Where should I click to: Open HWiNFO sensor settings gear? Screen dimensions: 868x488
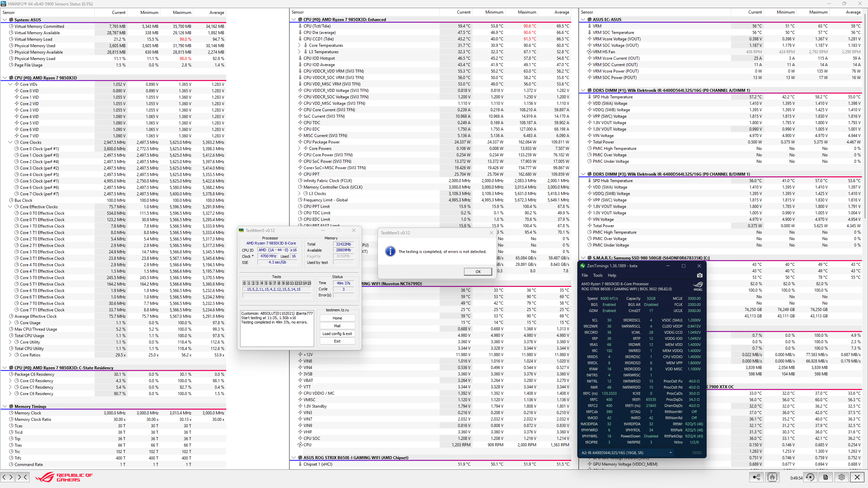coord(842,477)
